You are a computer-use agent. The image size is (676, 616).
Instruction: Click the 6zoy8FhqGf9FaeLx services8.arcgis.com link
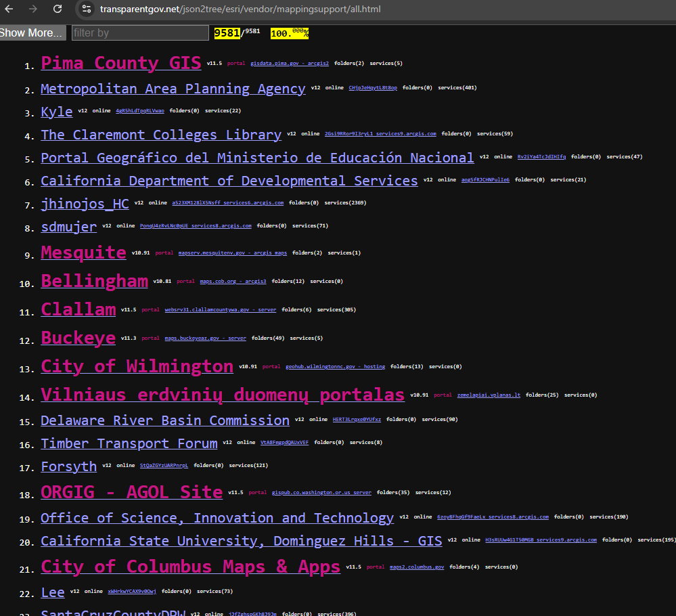tap(493, 516)
